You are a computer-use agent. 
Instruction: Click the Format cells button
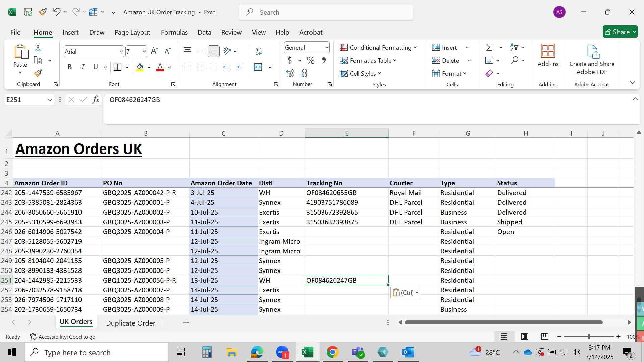point(449,73)
